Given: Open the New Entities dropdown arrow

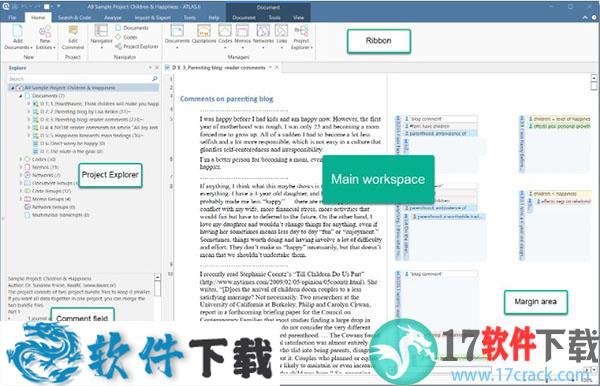Looking at the screenshot, I should click(54, 48).
